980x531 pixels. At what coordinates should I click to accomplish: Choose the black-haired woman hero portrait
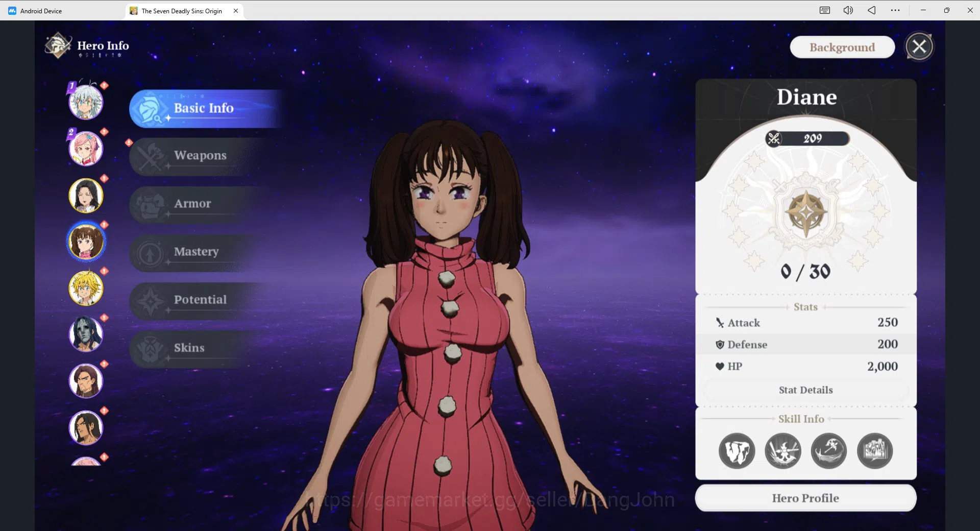pyautogui.click(x=86, y=195)
